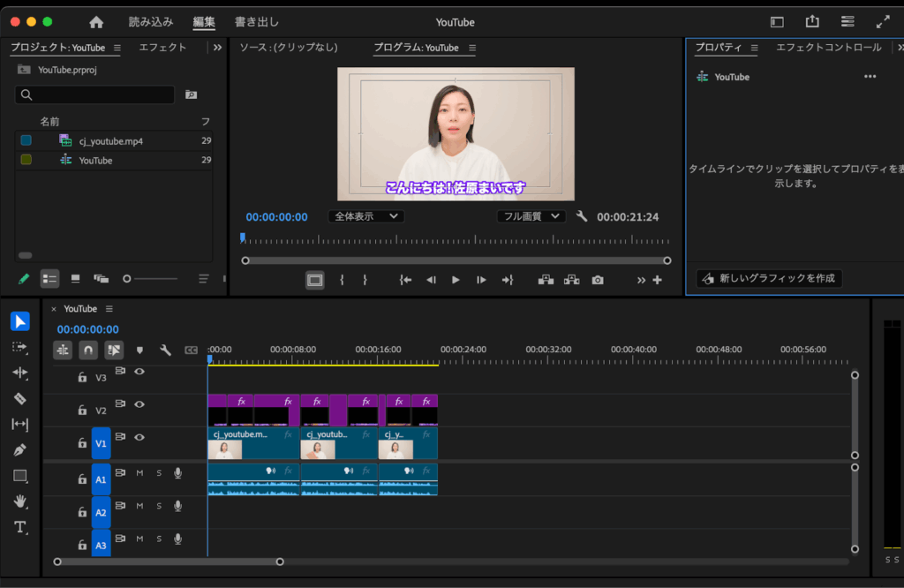Select the Pen tool
904x588 pixels.
coord(20,449)
